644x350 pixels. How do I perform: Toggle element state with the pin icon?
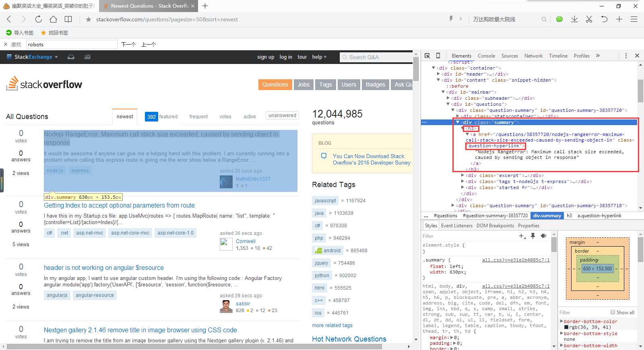tap(533, 236)
